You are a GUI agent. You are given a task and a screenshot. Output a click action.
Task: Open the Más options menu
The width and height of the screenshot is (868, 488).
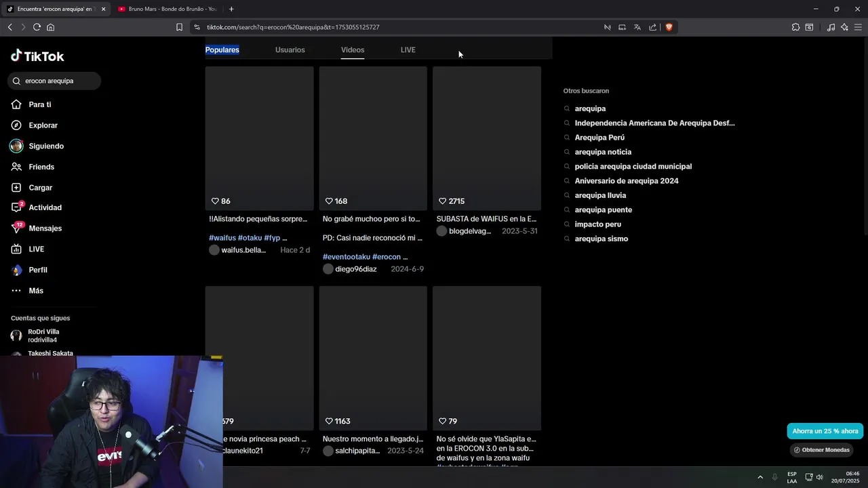[x=27, y=291]
